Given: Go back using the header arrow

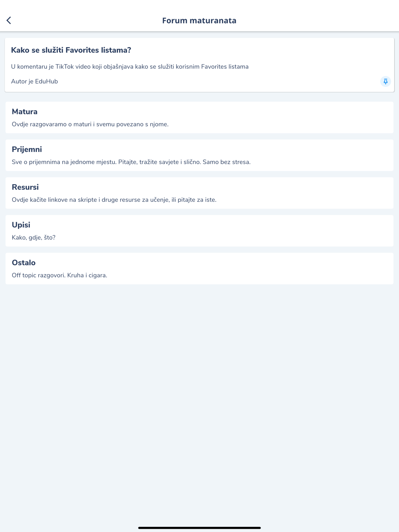Looking at the screenshot, I should coord(9,20).
